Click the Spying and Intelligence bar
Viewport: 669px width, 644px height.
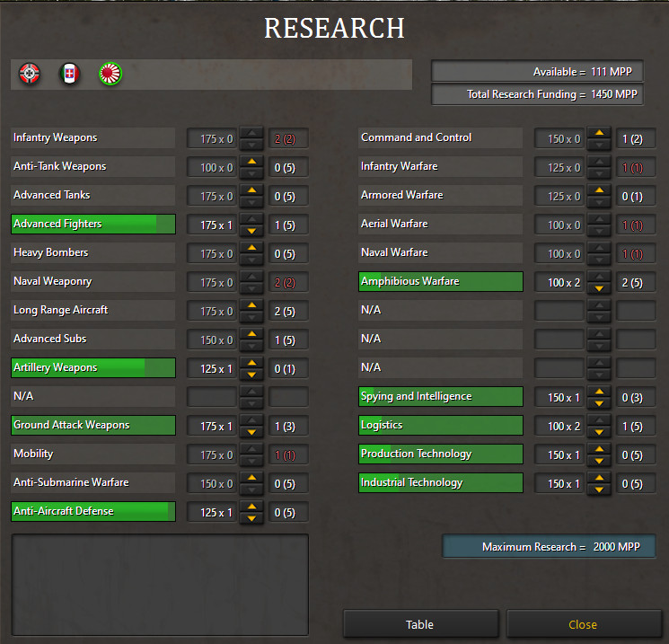coord(441,396)
